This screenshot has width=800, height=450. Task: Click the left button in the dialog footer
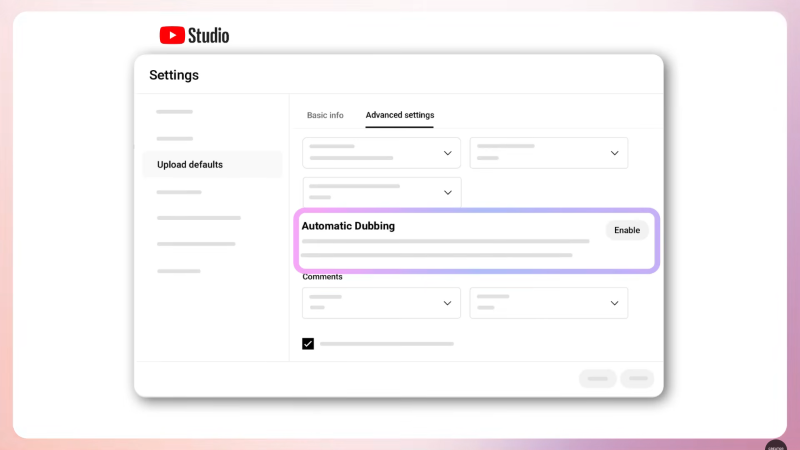point(597,378)
